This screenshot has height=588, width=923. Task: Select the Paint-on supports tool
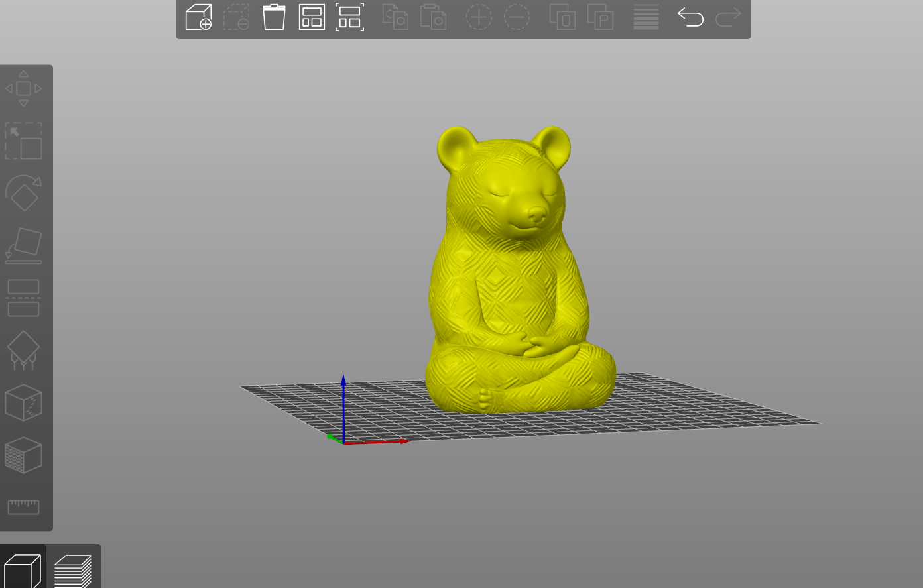click(x=23, y=350)
